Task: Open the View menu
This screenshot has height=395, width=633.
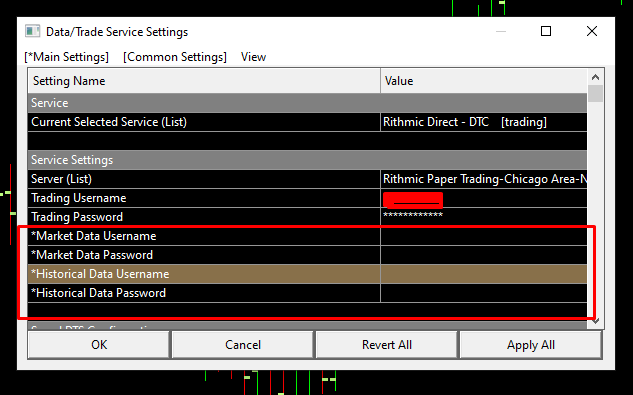Action: pos(254,57)
